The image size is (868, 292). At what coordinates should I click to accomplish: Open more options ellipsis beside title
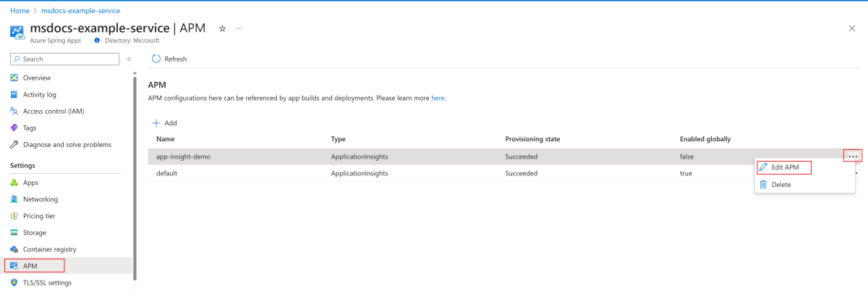pyautogui.click(x=239, y=28)
